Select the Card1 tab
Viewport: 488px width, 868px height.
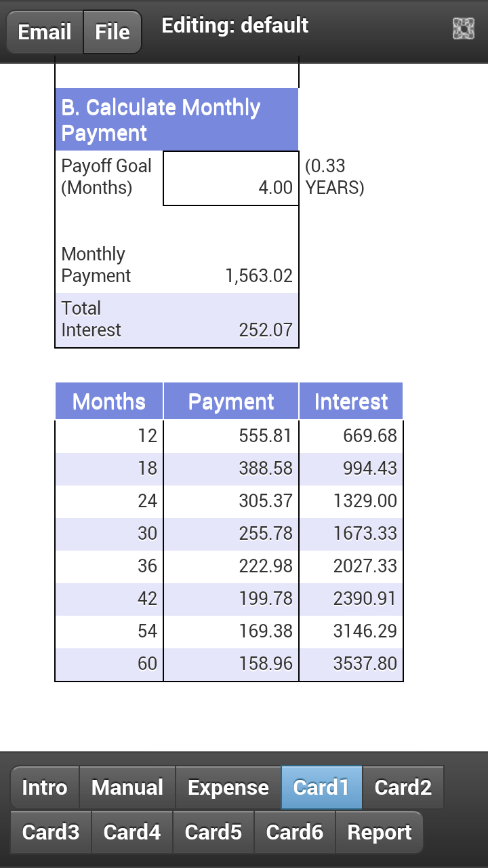(x=321, y=787)
